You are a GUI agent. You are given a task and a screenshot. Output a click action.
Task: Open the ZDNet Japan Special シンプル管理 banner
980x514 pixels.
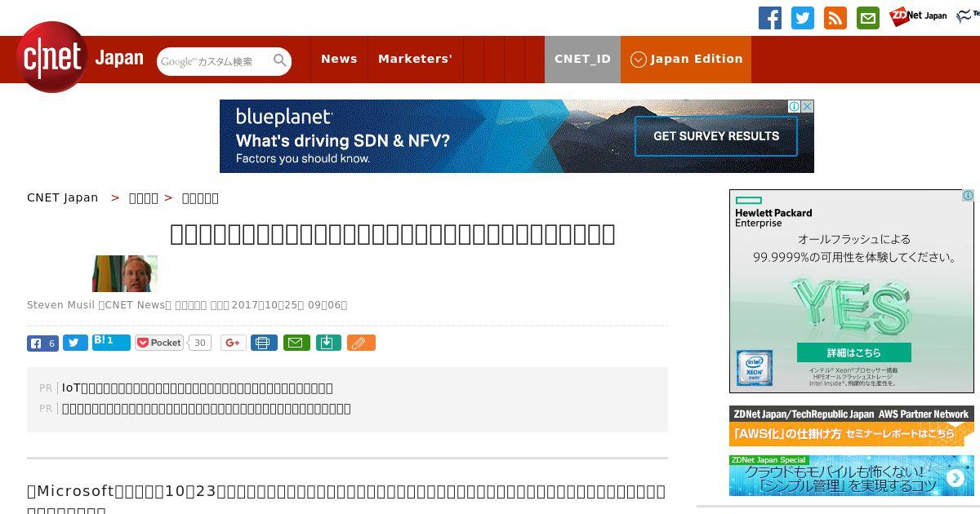coord(852,476)
